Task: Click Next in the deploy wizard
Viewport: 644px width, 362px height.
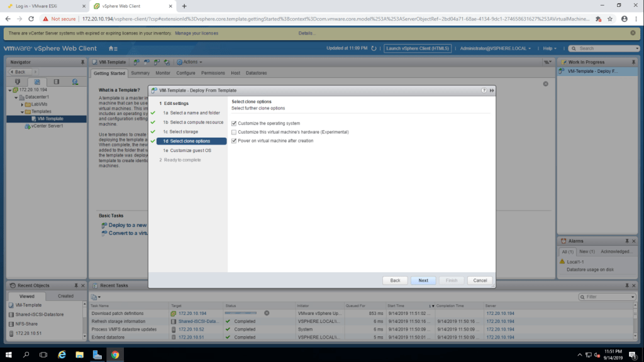Action: click(x=423, y=280)
